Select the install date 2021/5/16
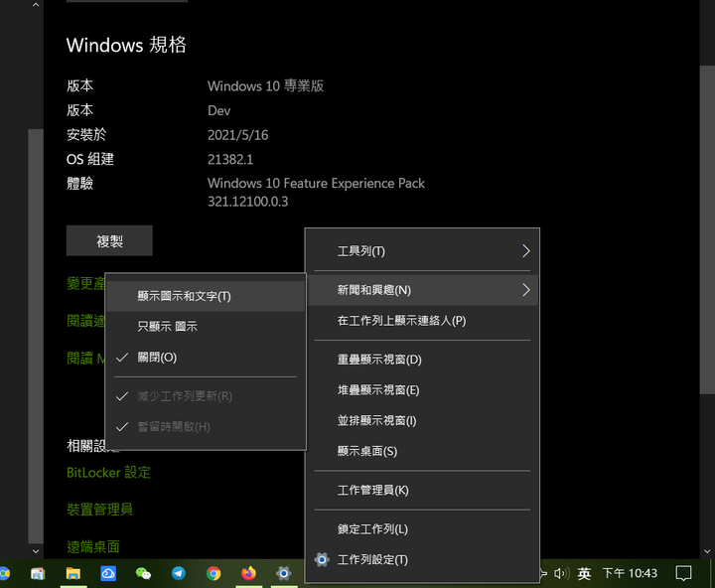Viewport: 715px width, 588px height. tap(237, 135)
